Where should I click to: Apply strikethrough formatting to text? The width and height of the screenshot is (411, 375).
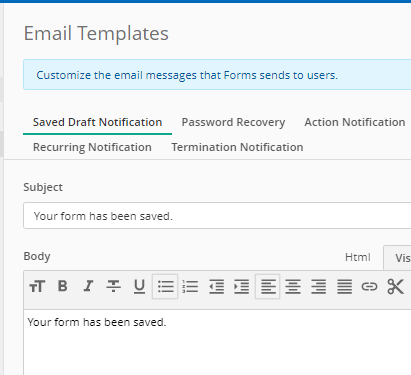point(113,286)
